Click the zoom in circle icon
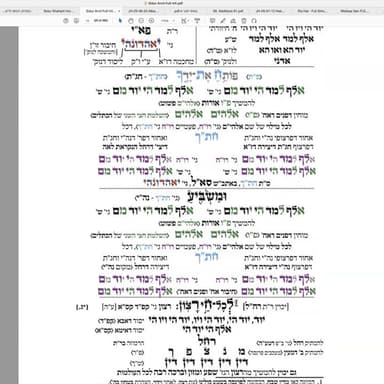 151,21
